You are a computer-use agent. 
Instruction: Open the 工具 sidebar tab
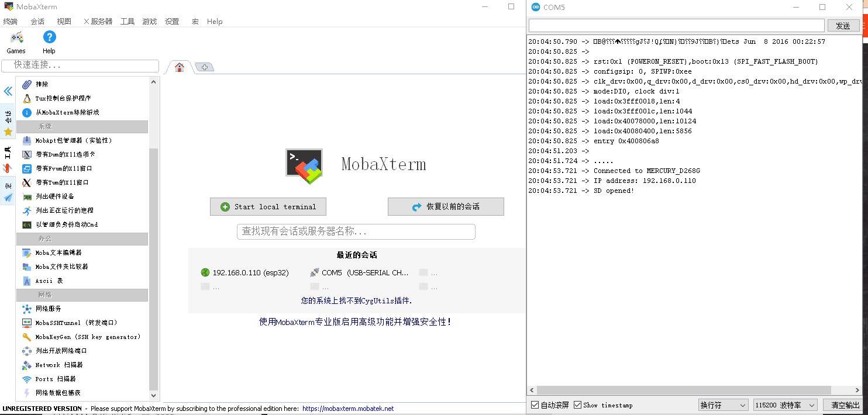click(x=8, y=158)
